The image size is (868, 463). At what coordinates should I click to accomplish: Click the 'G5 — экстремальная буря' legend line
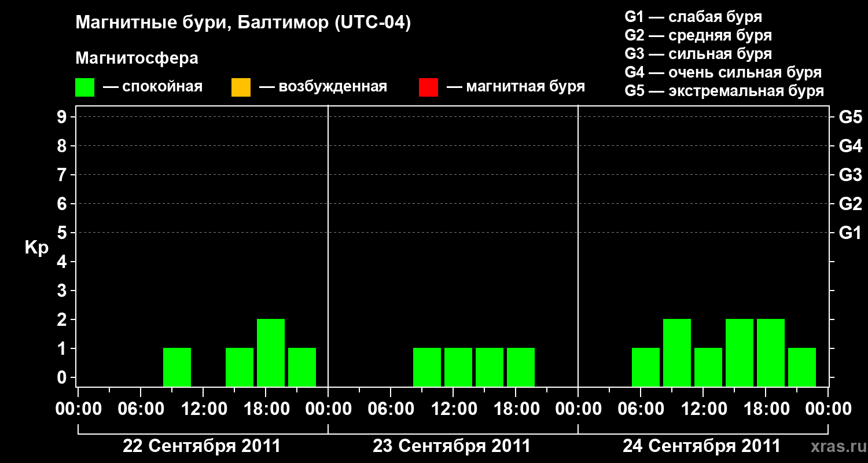pyautogui.click(x=724, y=91)
